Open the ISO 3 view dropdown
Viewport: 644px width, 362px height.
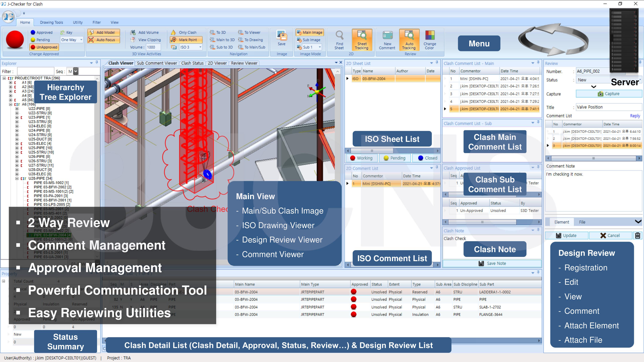pyautogui.click(x=190, y=47)
